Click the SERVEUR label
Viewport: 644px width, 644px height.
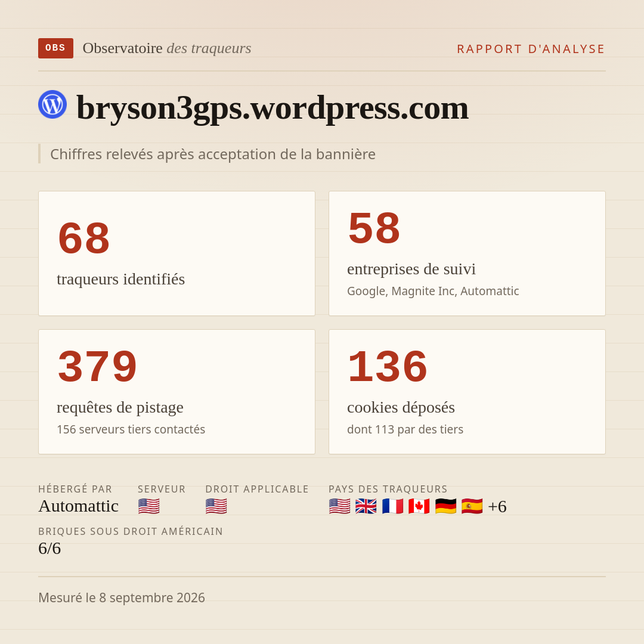click(x=162, y=489)
